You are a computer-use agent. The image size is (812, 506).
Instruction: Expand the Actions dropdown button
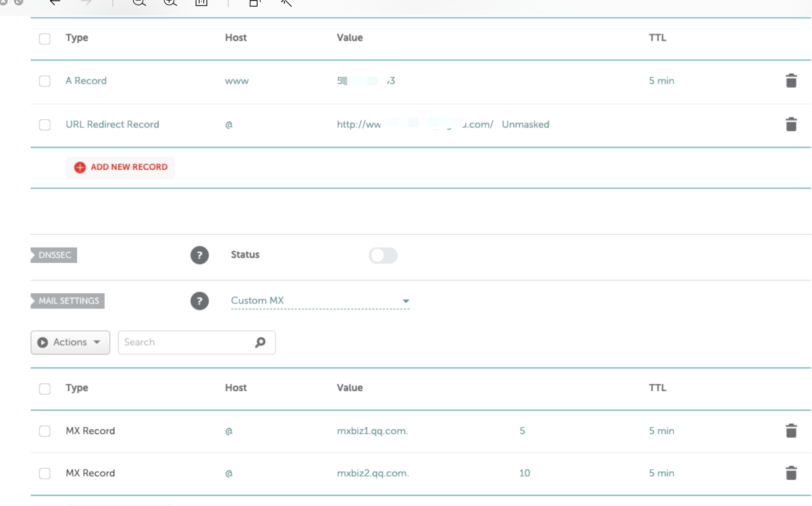pyautogui.click(x=70, y=342)
